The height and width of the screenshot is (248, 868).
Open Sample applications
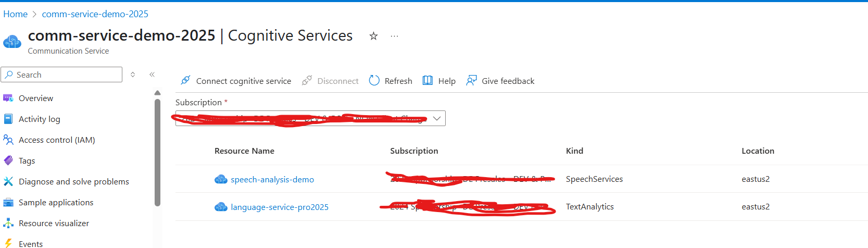point(56,202)
